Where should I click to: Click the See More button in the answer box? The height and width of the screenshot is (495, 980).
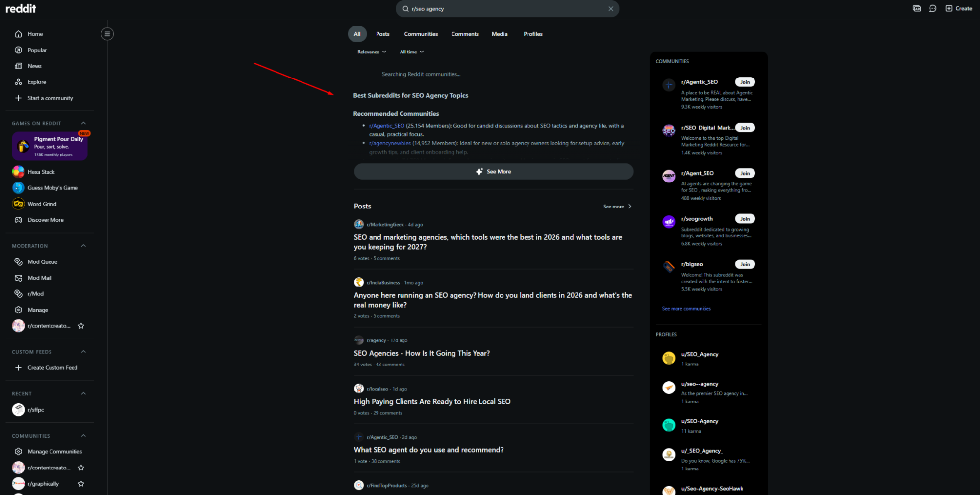(x=494, y=171)
